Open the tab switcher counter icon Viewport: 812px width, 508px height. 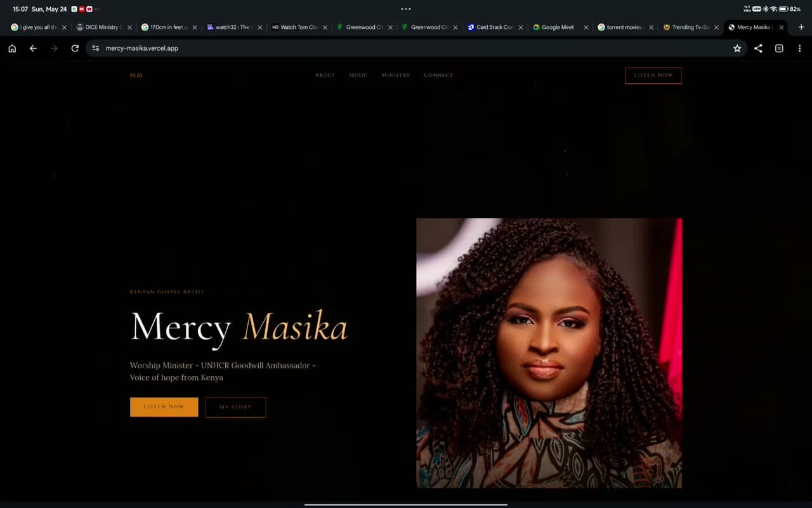click(779, 48)
